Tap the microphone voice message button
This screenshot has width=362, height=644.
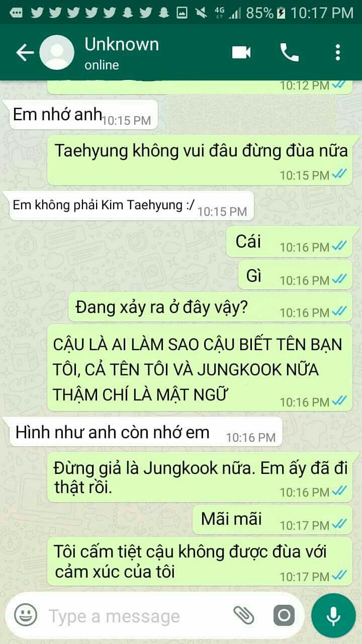tap(333, 615)
